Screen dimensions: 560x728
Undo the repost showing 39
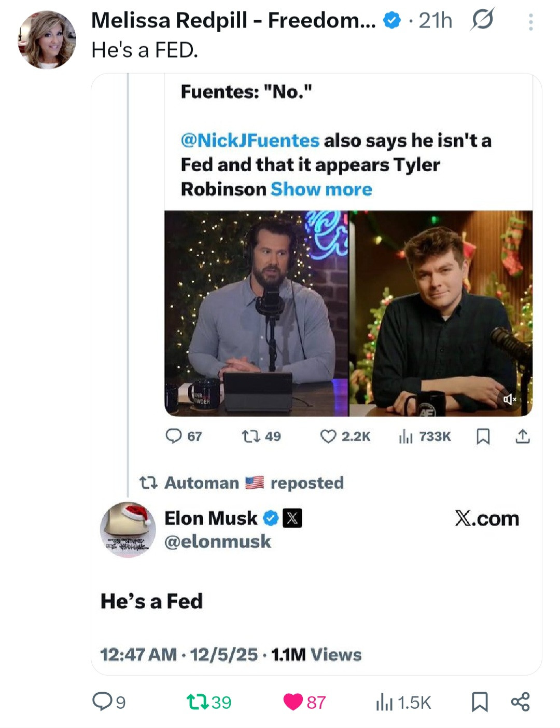(197, 702)
